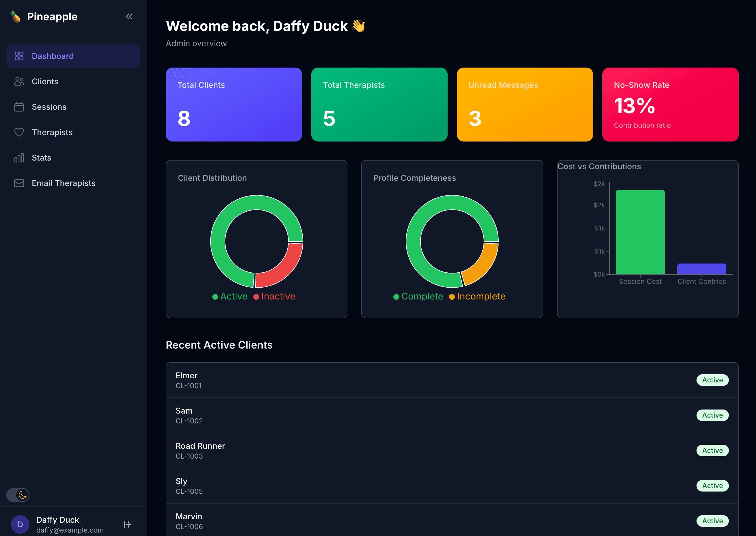Toggle Active badge on Road Runner's row
Screen dimensions: 756x536
(712, 450)
